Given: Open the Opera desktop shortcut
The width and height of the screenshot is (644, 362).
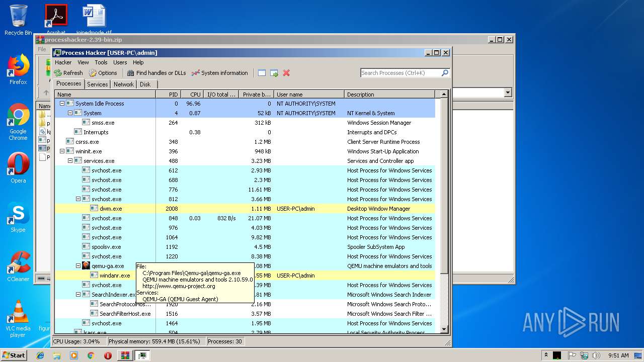Looking at the screenshot, I should pyautogui.click(x=18, y=168).
